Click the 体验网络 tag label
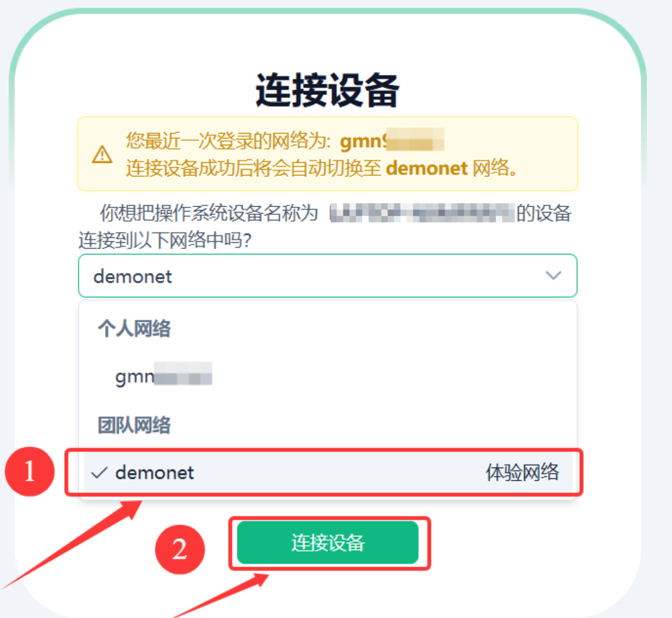 [x=522, y=472]
